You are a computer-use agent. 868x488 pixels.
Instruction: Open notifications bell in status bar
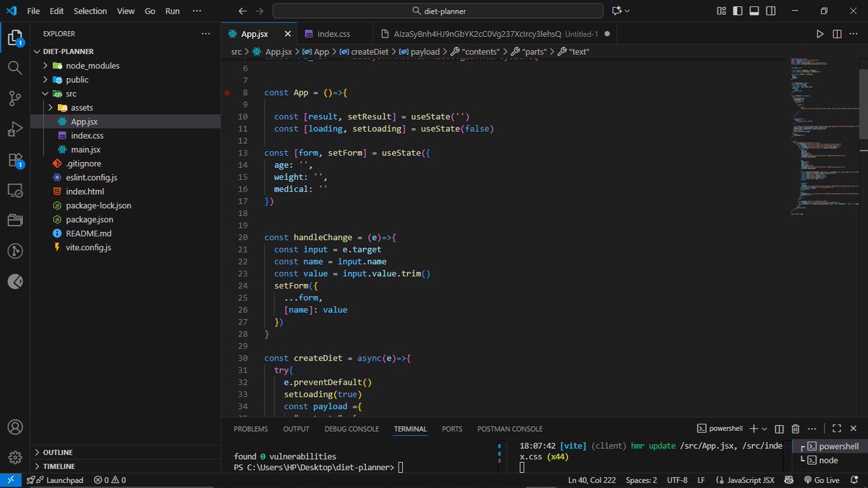tap(856, 480)
